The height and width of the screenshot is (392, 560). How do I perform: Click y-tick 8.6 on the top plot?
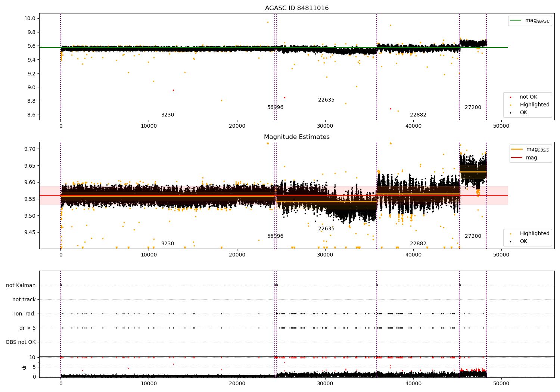31,115
